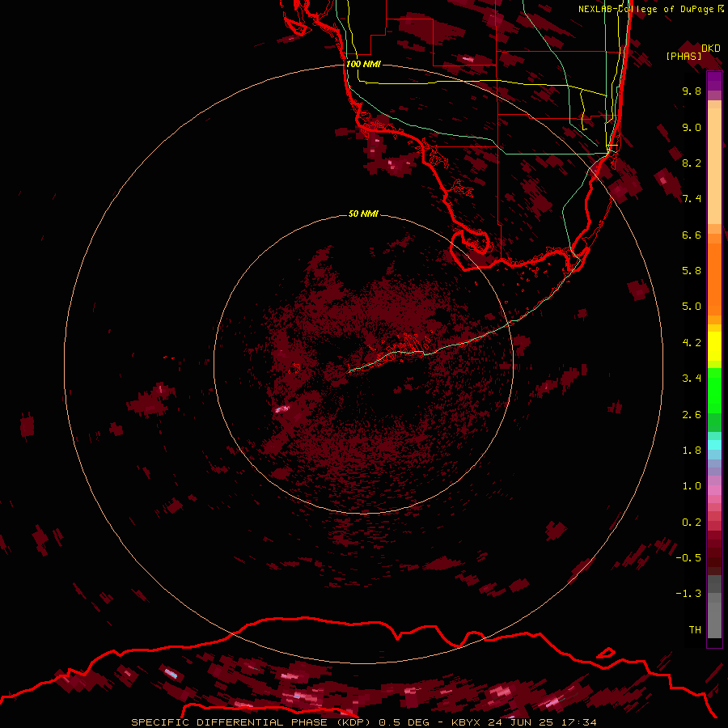The width and height of the screenshot is (728, 728).
Task: Click the 9.0 scale value
Action: pyautogui.click(x=692, y=127)
